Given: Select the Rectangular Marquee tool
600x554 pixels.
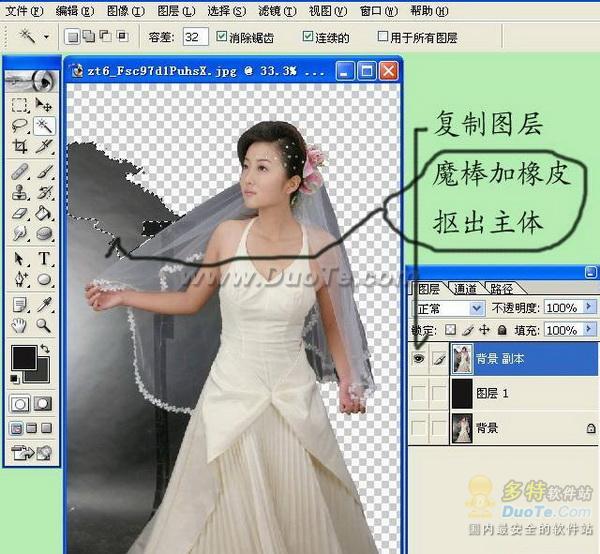Looking at the screenshot, I should tap(19, 105).
